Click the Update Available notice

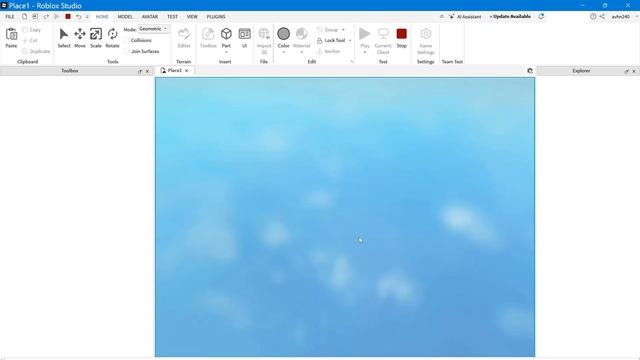coord(510,16)
